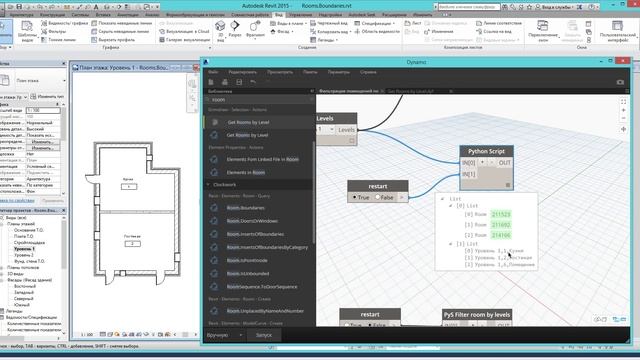This screenshot has height=360, width=640.
Task: Open Шаблоны видов tool in Revit ribbon
Action: [x=27, y=31]
